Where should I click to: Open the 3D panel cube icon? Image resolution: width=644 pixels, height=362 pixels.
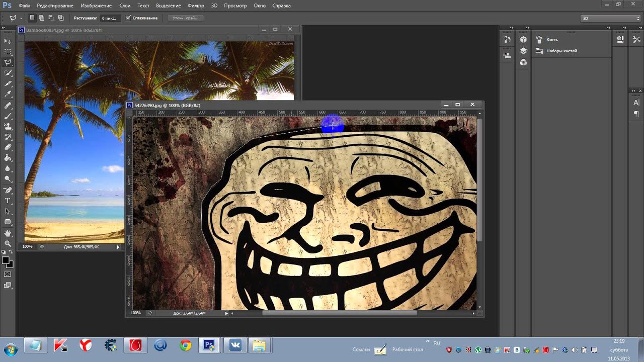(x=523, y=40)
